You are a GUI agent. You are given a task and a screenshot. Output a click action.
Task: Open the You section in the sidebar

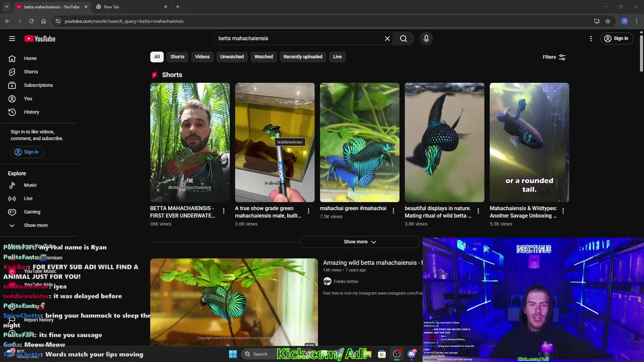[x=28, y=99]
